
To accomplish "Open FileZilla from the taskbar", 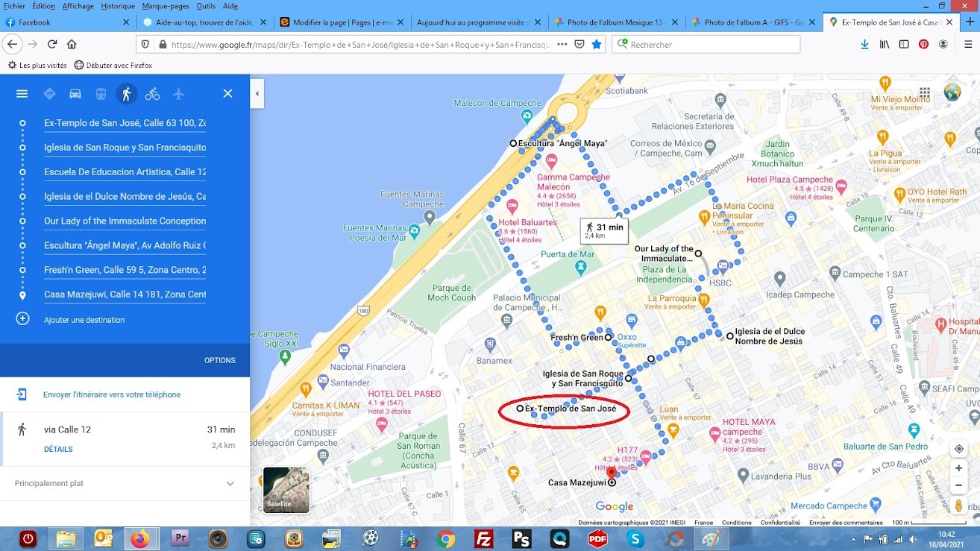I will (484, 538).
